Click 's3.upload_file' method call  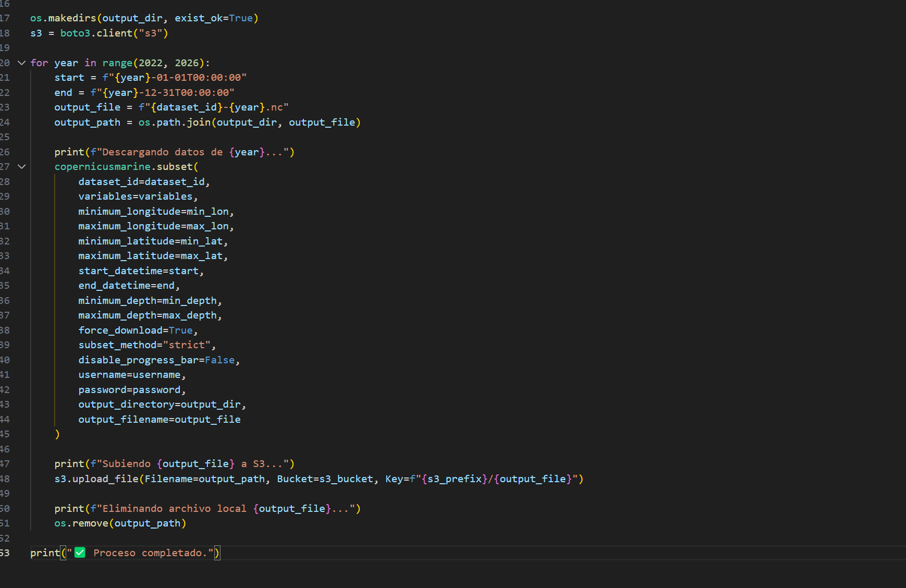click(x=96, y=479)
